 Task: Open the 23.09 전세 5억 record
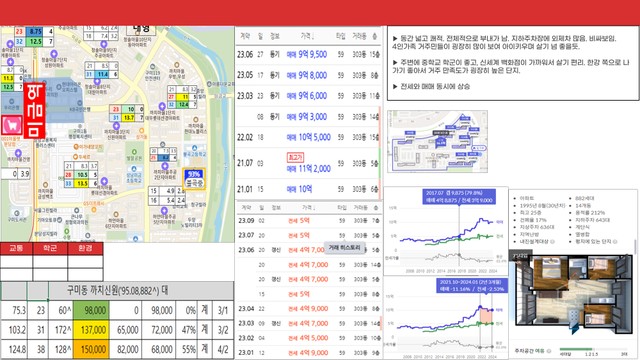[309, 220]
